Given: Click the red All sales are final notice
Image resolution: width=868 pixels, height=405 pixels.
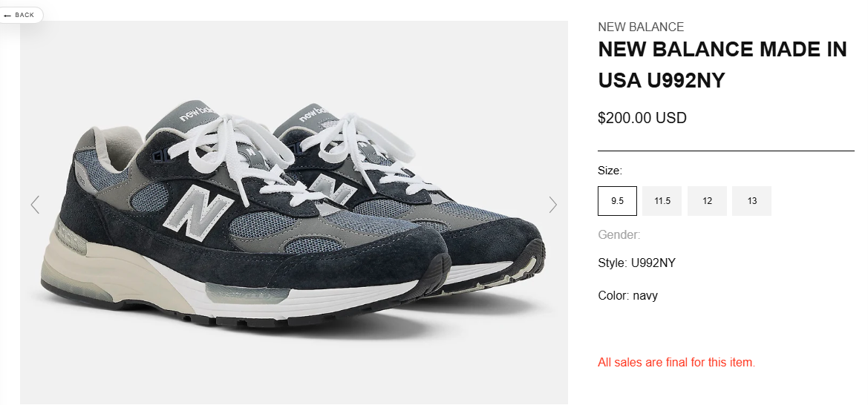Looking at the screenshot, I should (x=676, y=363).
